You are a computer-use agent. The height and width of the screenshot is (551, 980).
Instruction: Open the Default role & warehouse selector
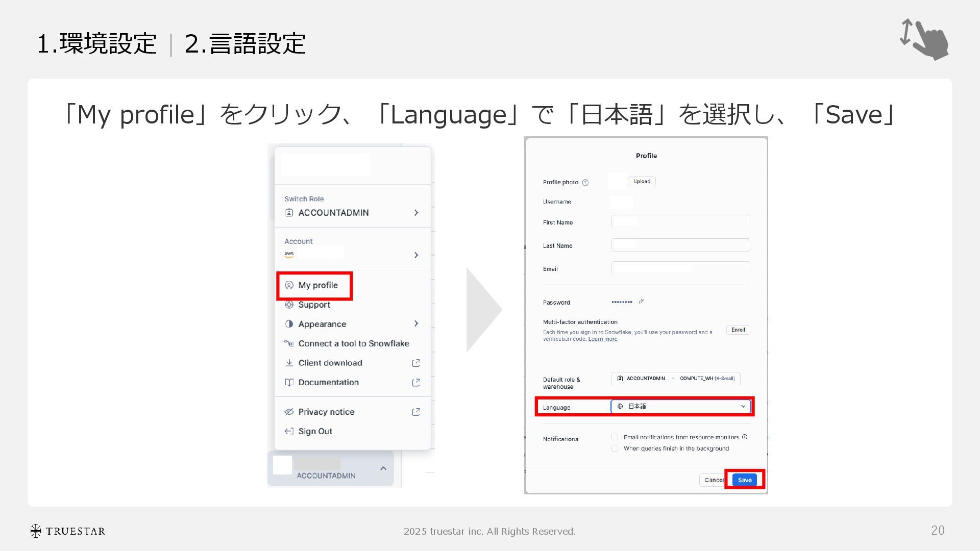(x=676, y=379)
